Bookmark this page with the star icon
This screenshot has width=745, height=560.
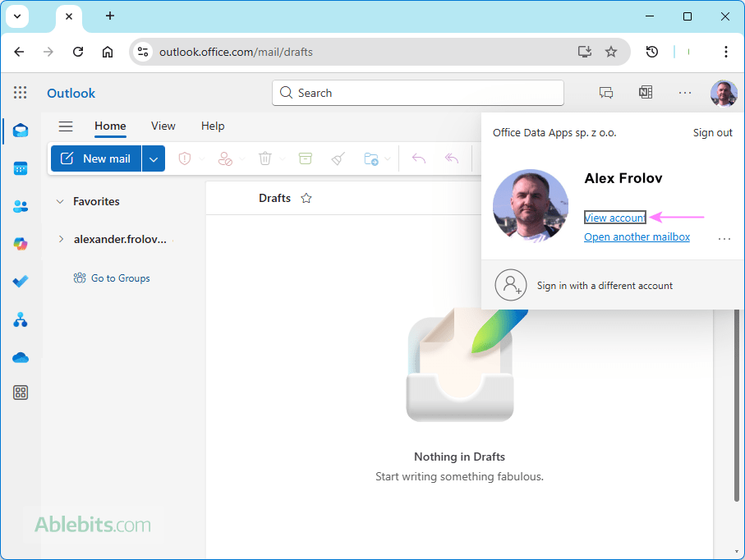[x=611, y=52]
